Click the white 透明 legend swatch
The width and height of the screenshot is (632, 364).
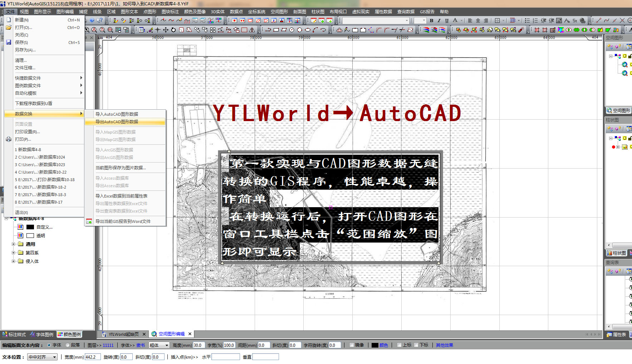click(x=30, y=235)
